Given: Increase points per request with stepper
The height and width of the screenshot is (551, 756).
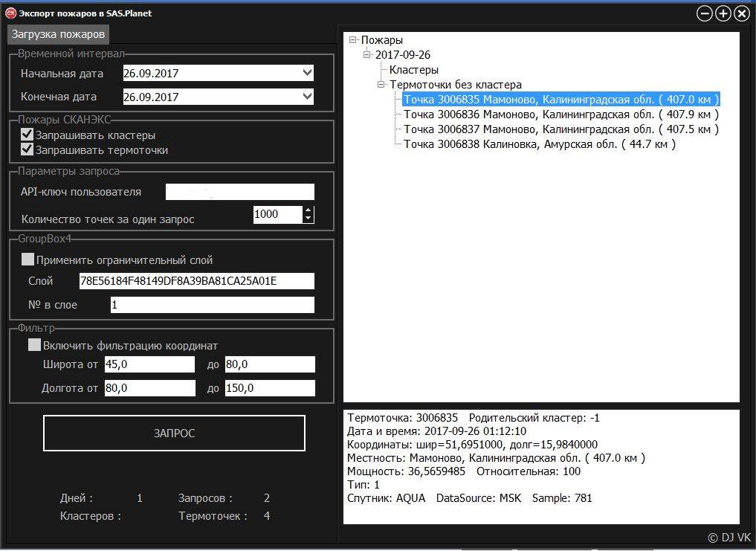Looking at the screenshot, I should pyautogui.click(x=308, y=210).
